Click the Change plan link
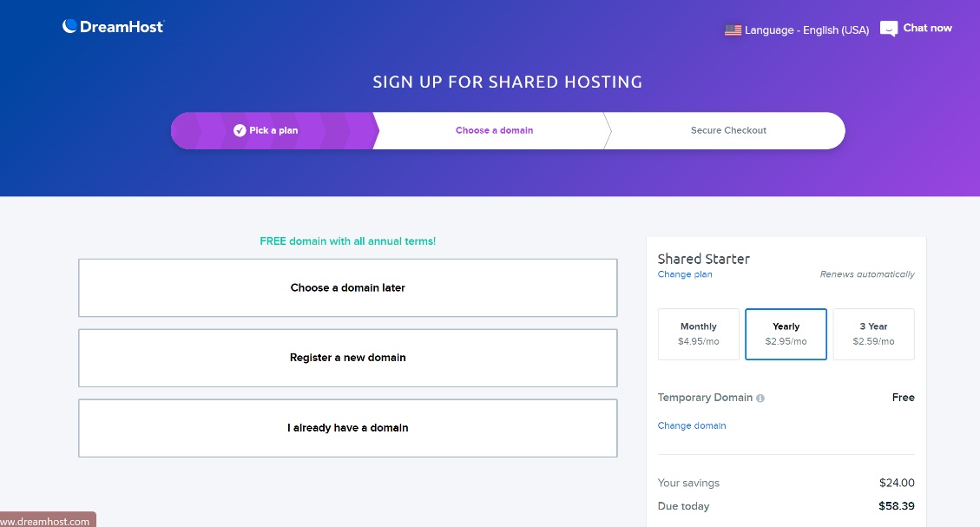Viewport: 980px width, 527px height. coord(684,273)
